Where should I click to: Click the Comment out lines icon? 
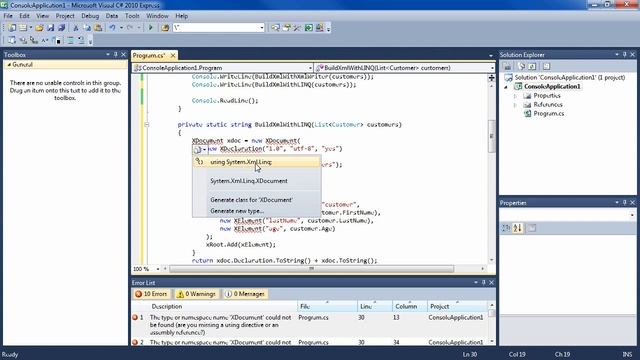point(70,40)
